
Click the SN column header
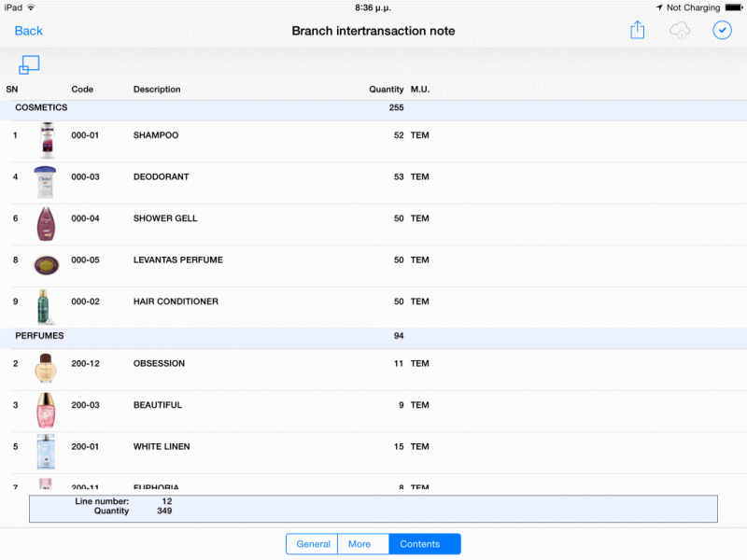(12, 90)
